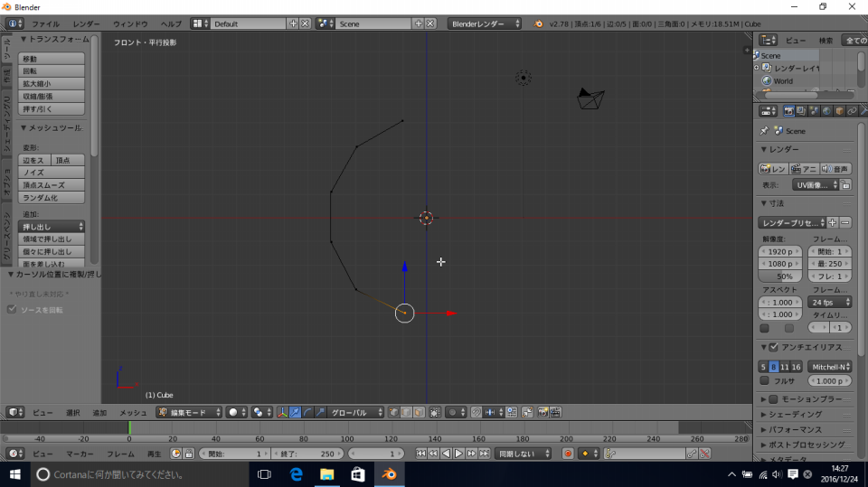868x487 pixels.
Task: Toggle the 3D manipulator widget icon
Action: click(282, 412)
